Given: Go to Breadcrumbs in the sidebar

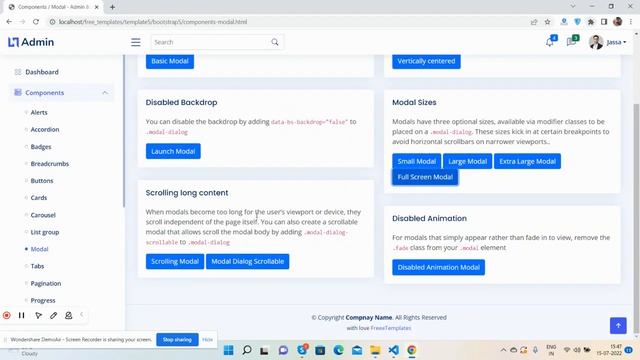Looking at the screenshot, I should 49,164.
